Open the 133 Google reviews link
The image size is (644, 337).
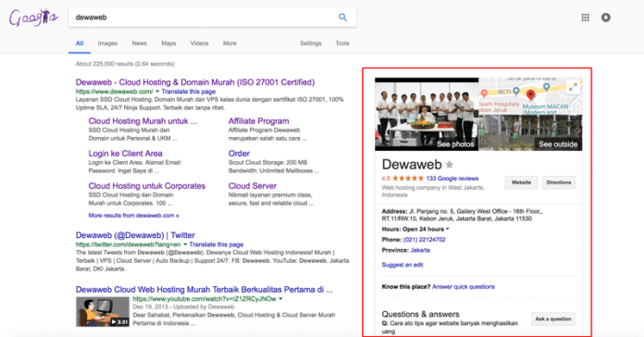point(452,179)
